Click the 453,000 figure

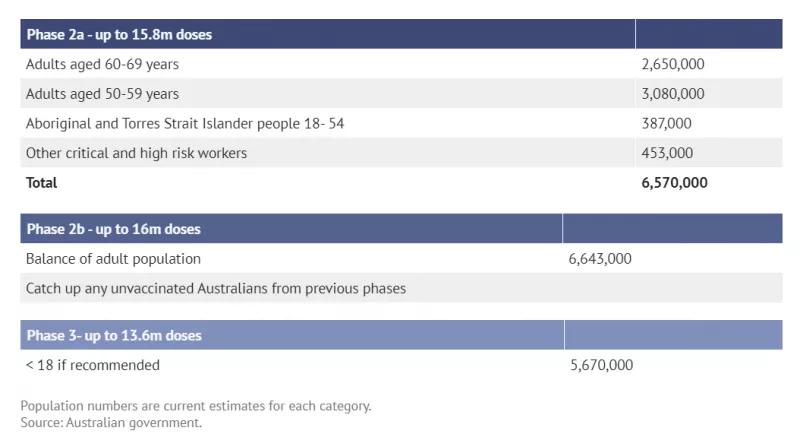coord(667,152)
